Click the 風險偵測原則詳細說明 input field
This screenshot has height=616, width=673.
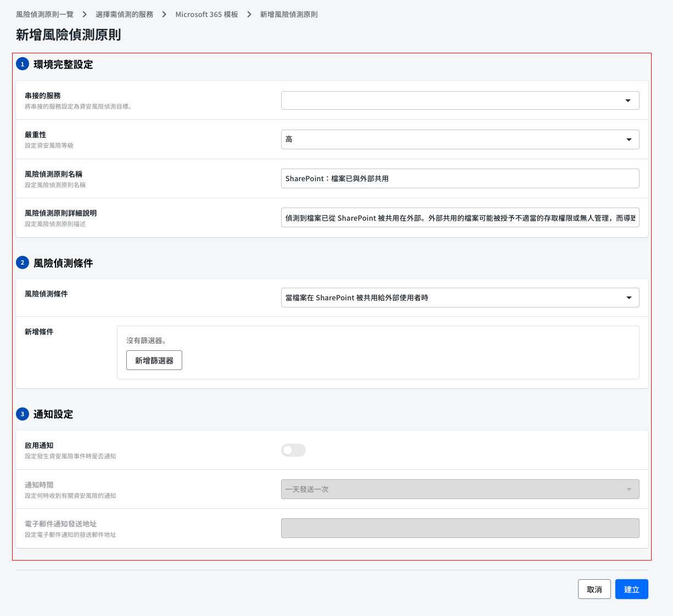pos(460,218)
